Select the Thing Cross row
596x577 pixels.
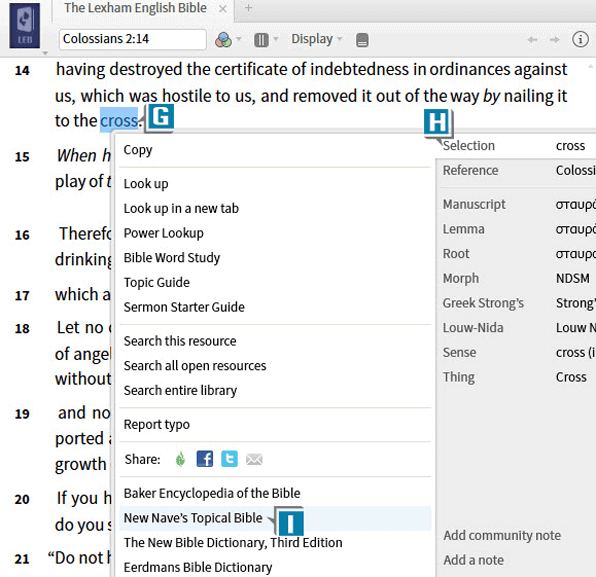[516, 378]
